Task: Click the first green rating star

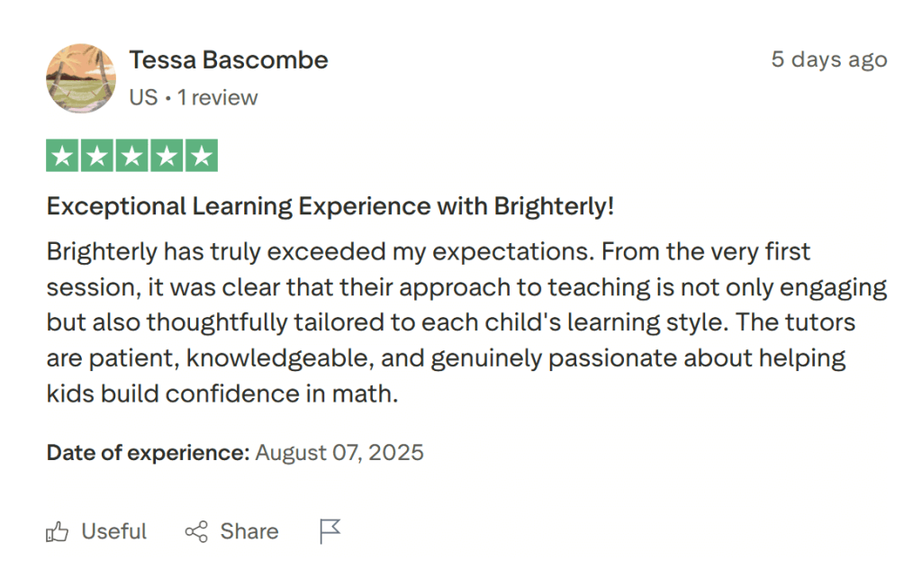Action: 61,157
